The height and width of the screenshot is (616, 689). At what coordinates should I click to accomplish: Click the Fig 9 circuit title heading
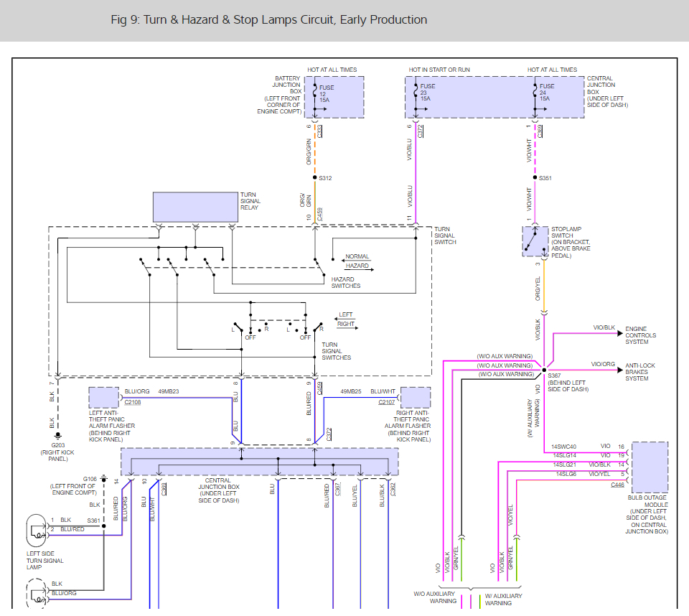click(x=269, y=20)
